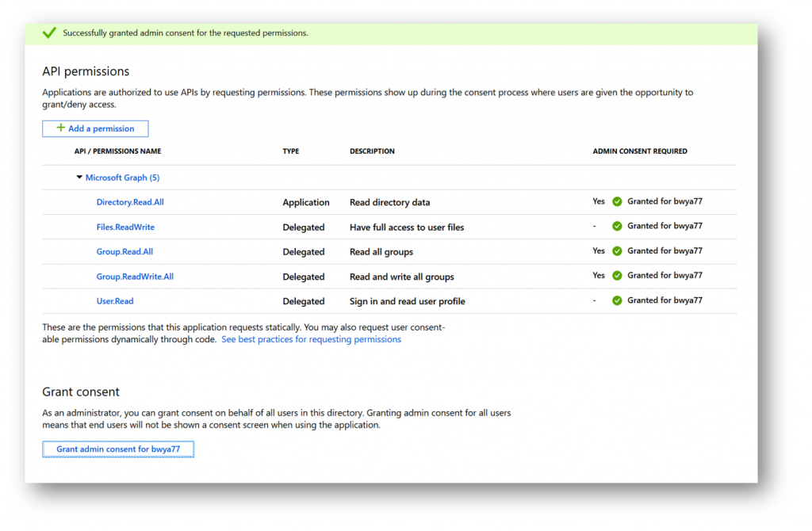Click the green granted check for Group.ReadWrite.All
Screen dimensions: 812x531
point(617,276)
